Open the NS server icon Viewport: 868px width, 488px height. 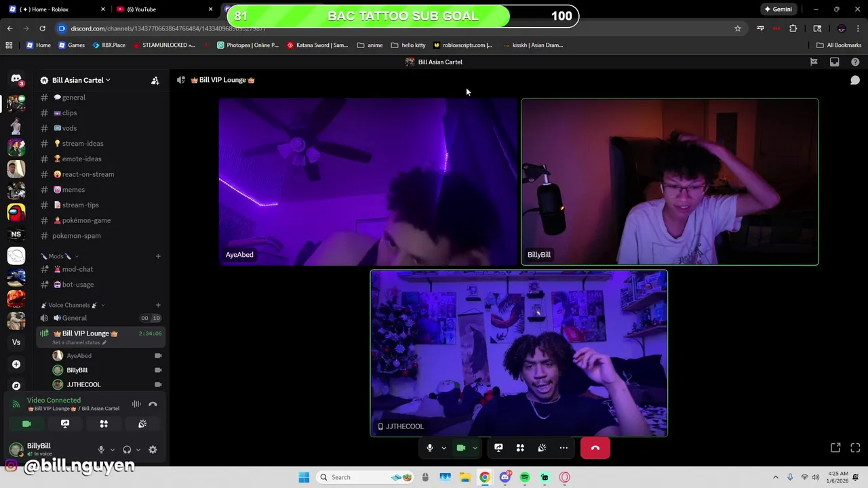click(x=16, y=234)
